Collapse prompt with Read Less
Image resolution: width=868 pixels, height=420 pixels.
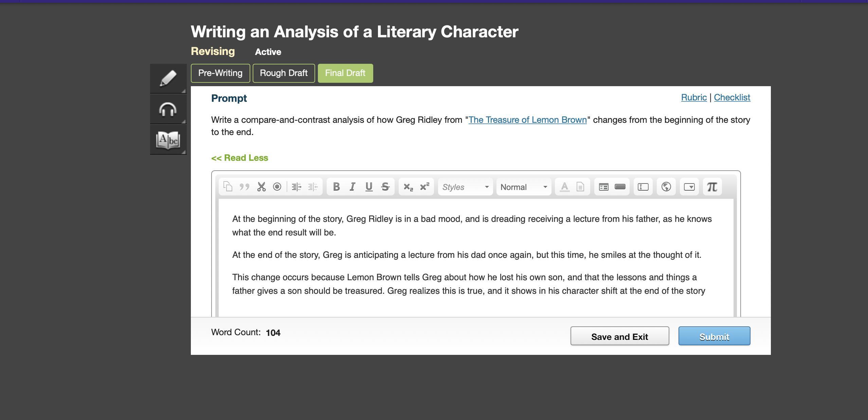click(239, 158)
